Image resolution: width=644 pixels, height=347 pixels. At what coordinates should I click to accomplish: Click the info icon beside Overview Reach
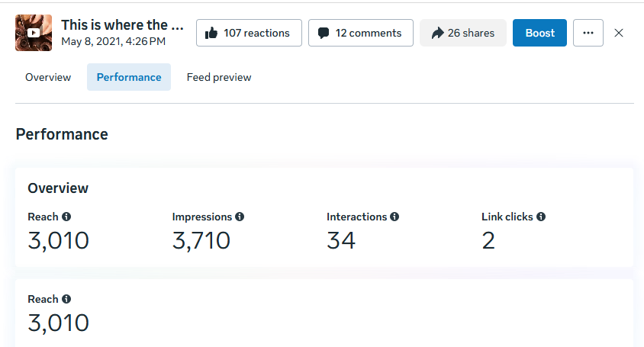click(x=66, y=217)
